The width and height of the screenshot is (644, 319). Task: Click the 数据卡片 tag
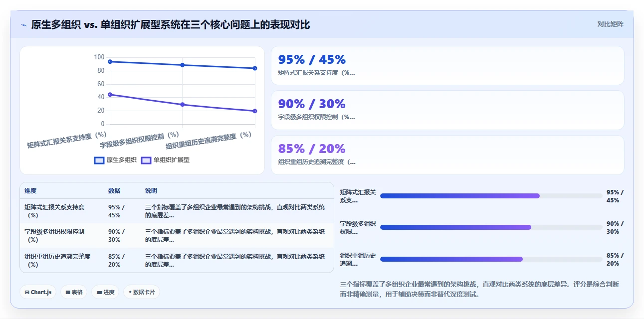click(x=142, y=292)
